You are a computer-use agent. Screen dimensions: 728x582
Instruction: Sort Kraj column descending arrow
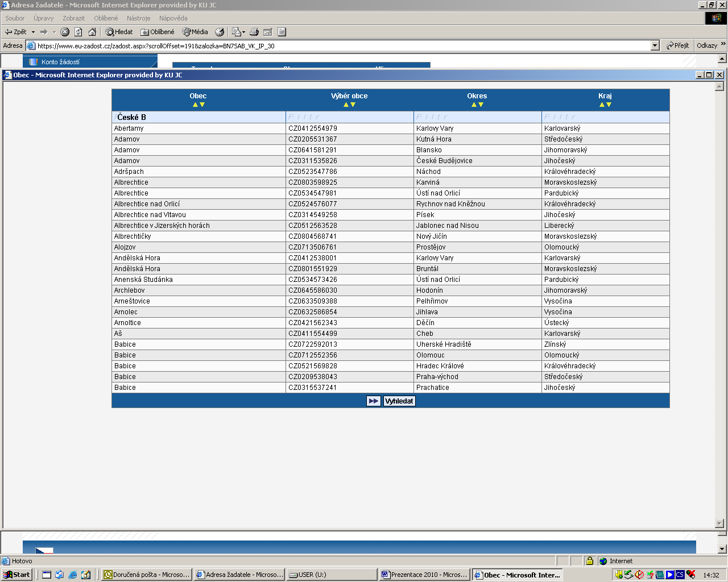pos(609,105)
